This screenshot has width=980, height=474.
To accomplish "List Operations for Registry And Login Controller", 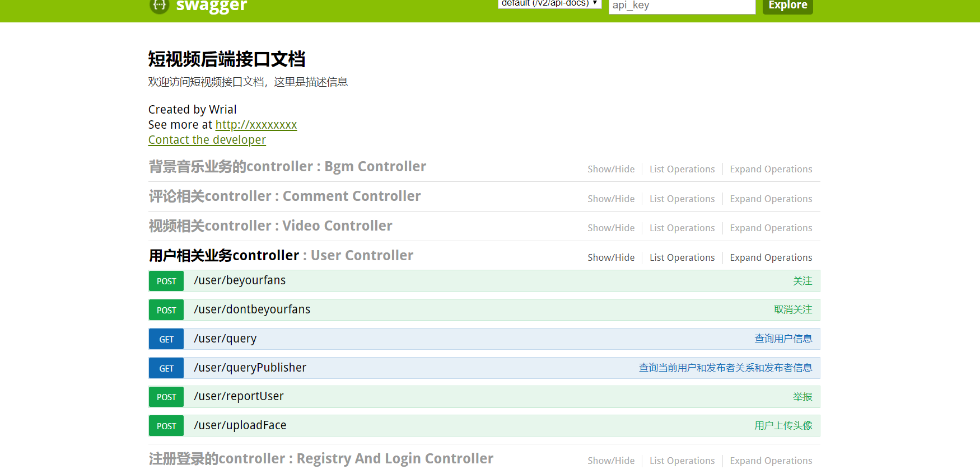I will pyautogui.click(x=682, y=461).
